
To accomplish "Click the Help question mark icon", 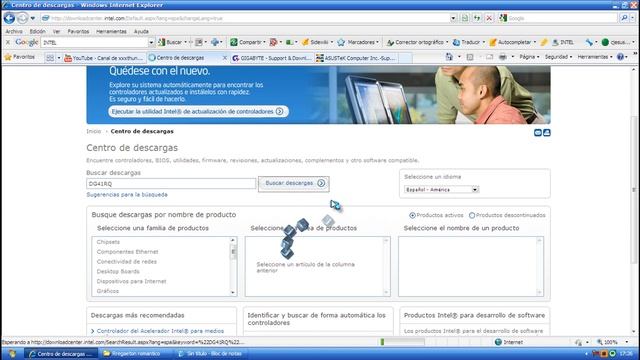I will 620,57.
